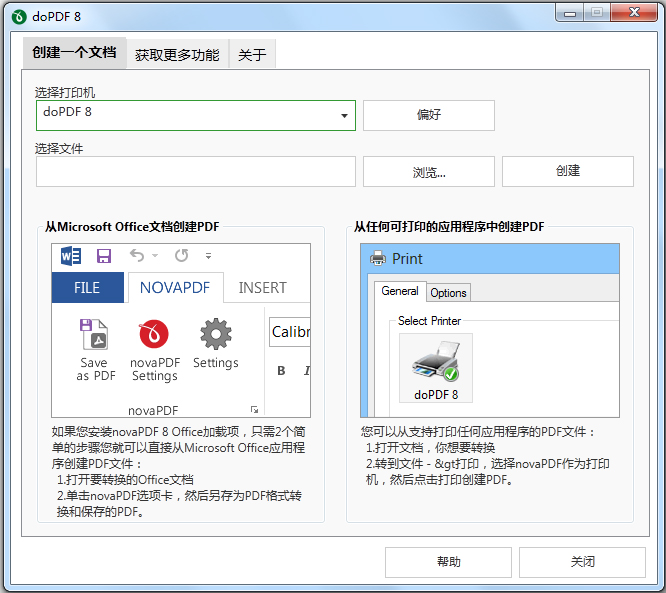Open 帮助 help button
This screenshot has height=593, width=666.
449,562
